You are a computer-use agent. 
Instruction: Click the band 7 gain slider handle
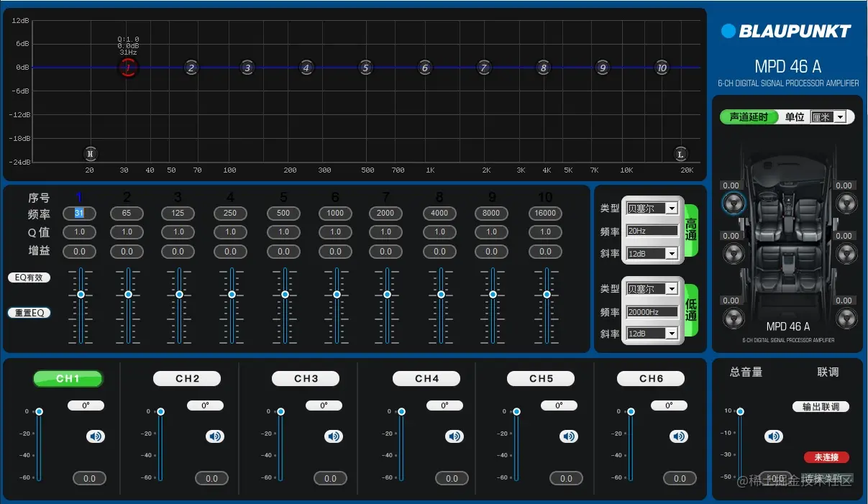pos(387,294)
